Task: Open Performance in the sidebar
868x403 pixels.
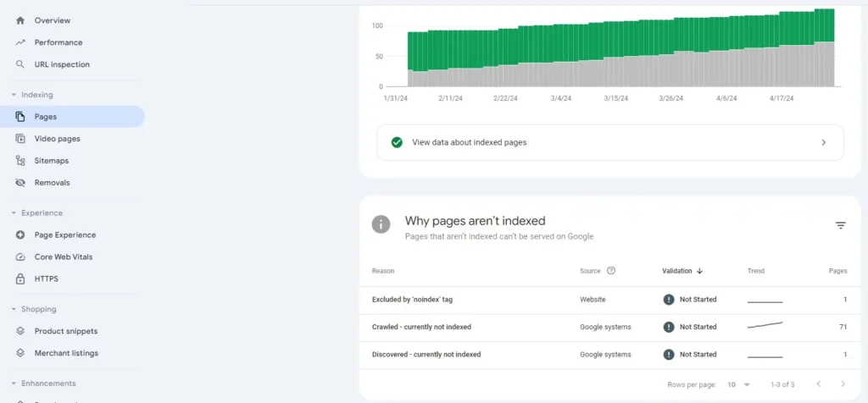Action: pyautogui.click(x=58, y=42)
